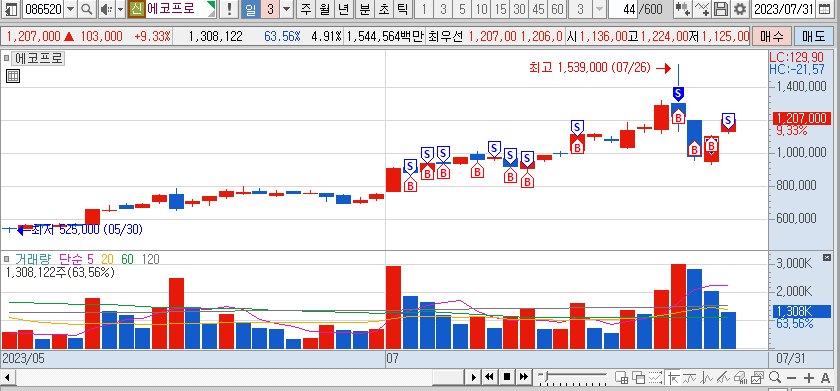Screen dimensions: 840x391
Task: Select the 일 daily chart period
Action: click(x=250, y=9)
